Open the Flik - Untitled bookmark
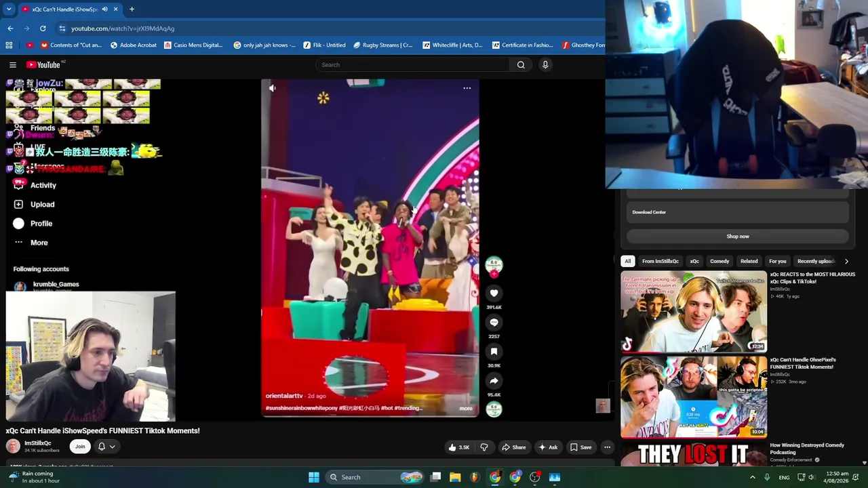The width and height of the screenshot is (868, 488). coord(324,45)
